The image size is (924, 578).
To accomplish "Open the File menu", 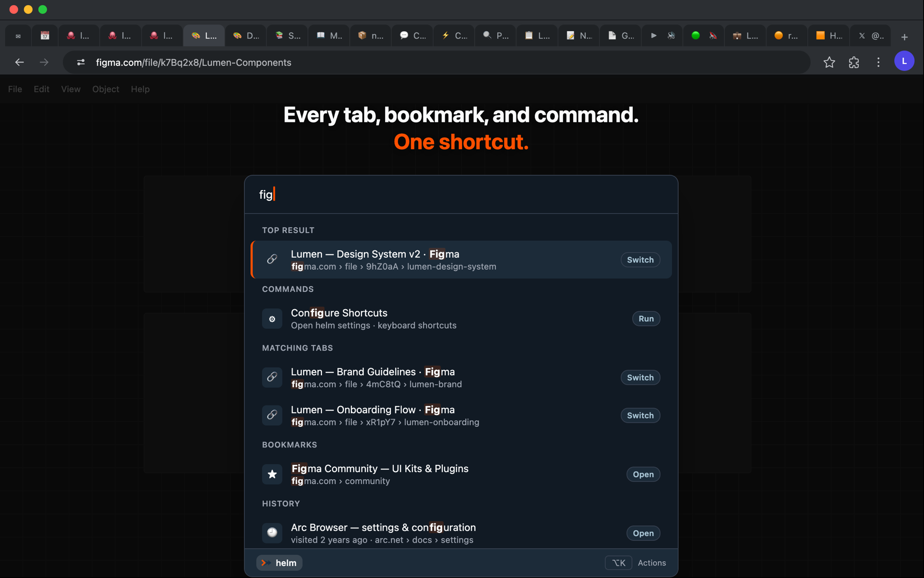I will tap(15, 89).
